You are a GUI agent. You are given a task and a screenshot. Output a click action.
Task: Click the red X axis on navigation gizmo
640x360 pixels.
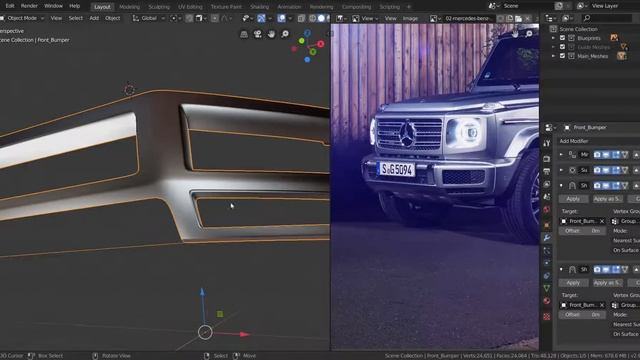pos(321,44)
